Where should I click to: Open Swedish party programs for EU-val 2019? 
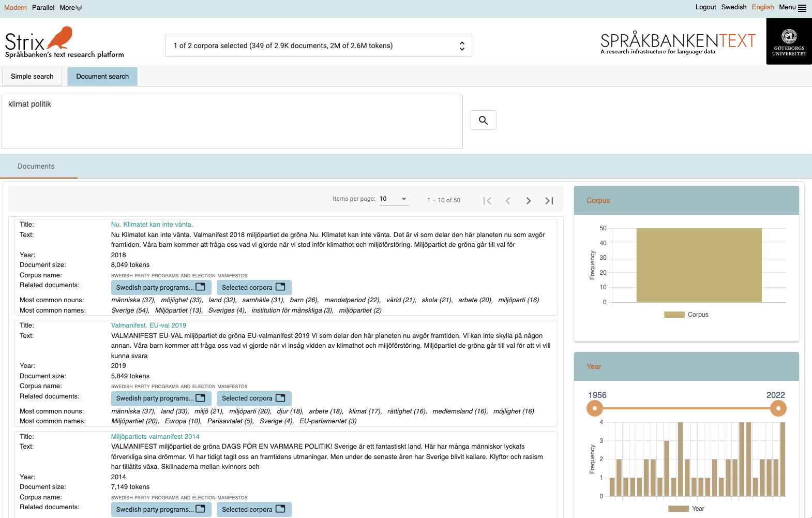161,398
